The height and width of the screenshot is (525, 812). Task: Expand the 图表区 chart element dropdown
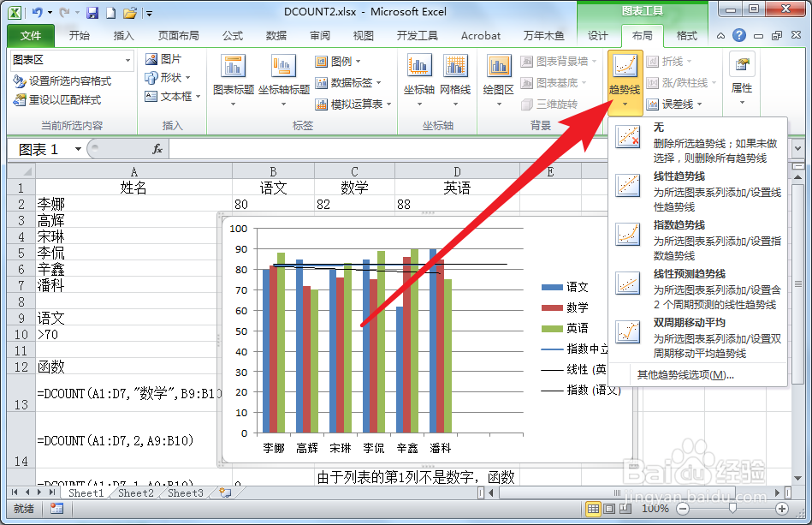click(x=127, y=60)
